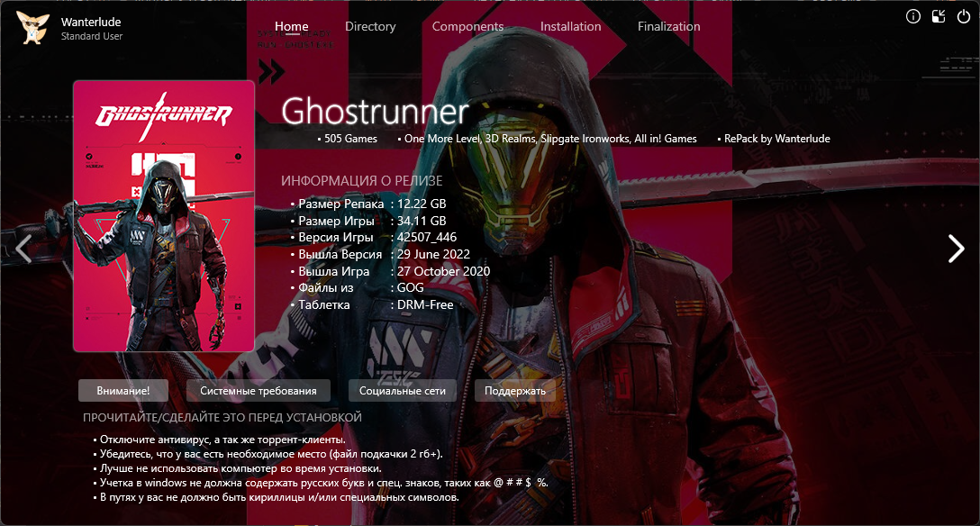Click the info icon in the top-right corner
Screen dimensions: 980x526
pos(913,16)
